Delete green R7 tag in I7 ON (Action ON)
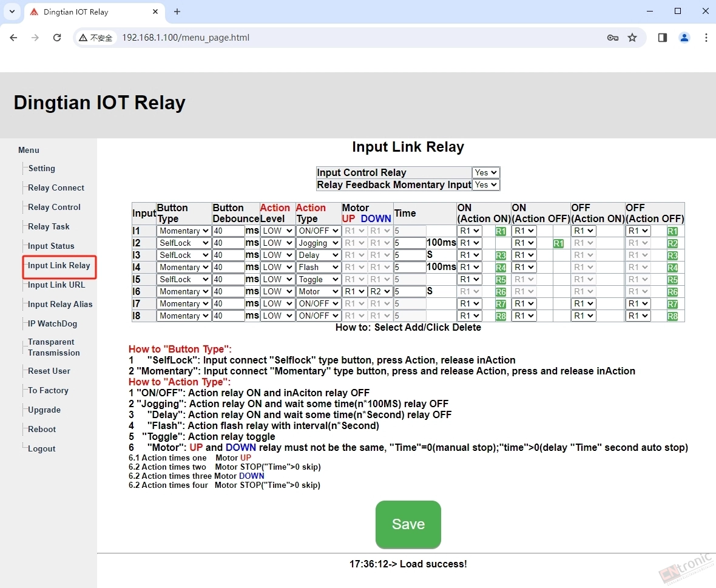Screen dimensions: 716x588 pos(501,303)
